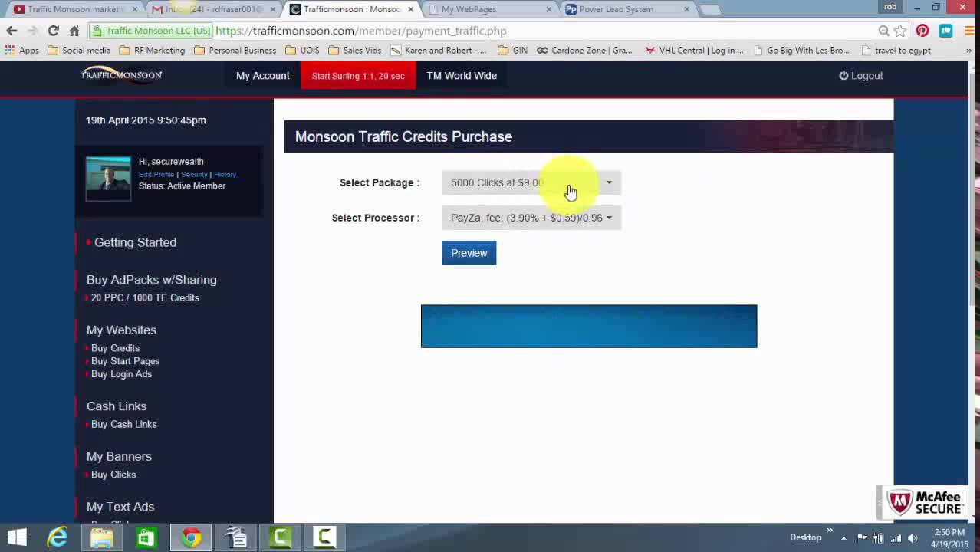Click the TrafficMonsoon logo
The height and width of the screenshot is (552, 980).
tap(121, 74)
